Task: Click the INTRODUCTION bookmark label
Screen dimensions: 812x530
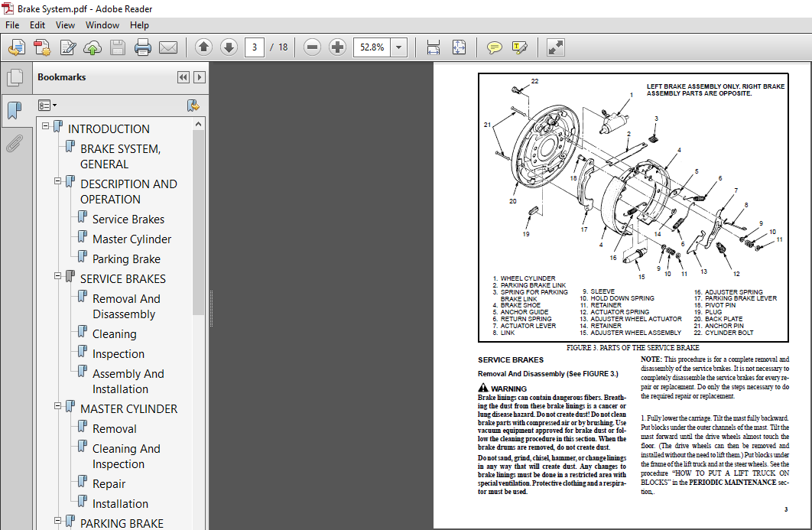Action: (109, 129)
